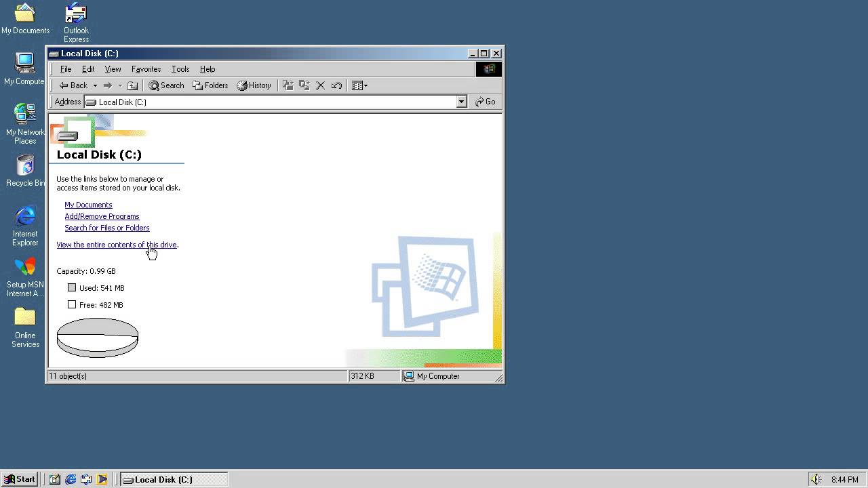
Task: Click the Free space legend box
Action: (72, 304)
